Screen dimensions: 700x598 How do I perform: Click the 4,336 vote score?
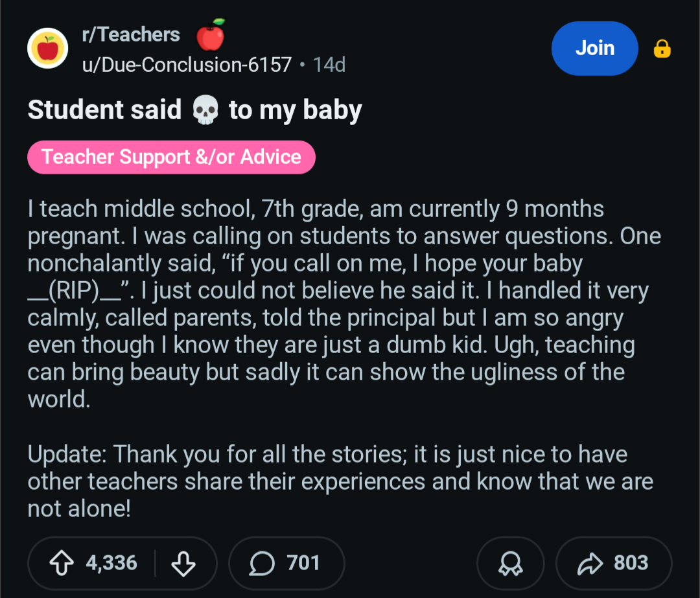point(111,563)
